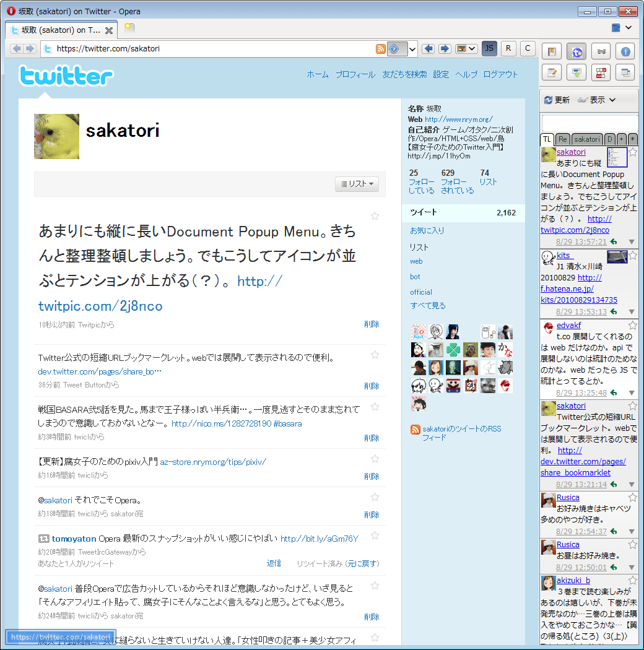This screenshot has height=650, width=644.
Task: Open the 設定 settings menu link
Action: (x=441, y=74)
